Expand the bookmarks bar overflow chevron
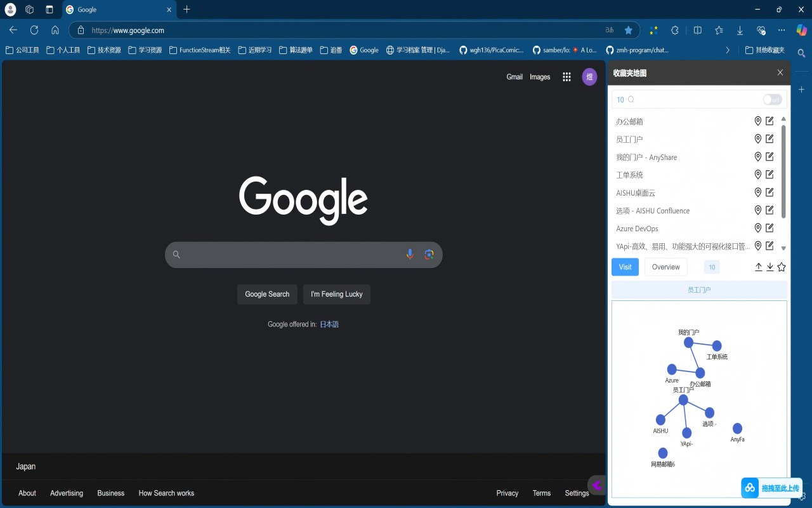Image resolution: width=812 pixels, height=508 pixels. 728,50
